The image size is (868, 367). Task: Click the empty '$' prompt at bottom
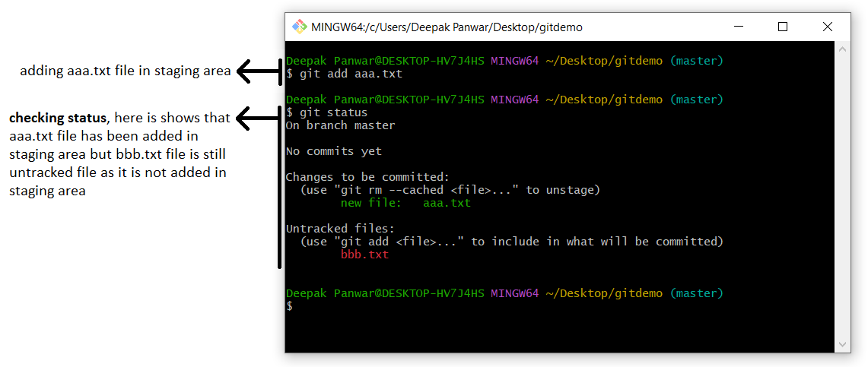pyautogui.click(x=290, y=305)
